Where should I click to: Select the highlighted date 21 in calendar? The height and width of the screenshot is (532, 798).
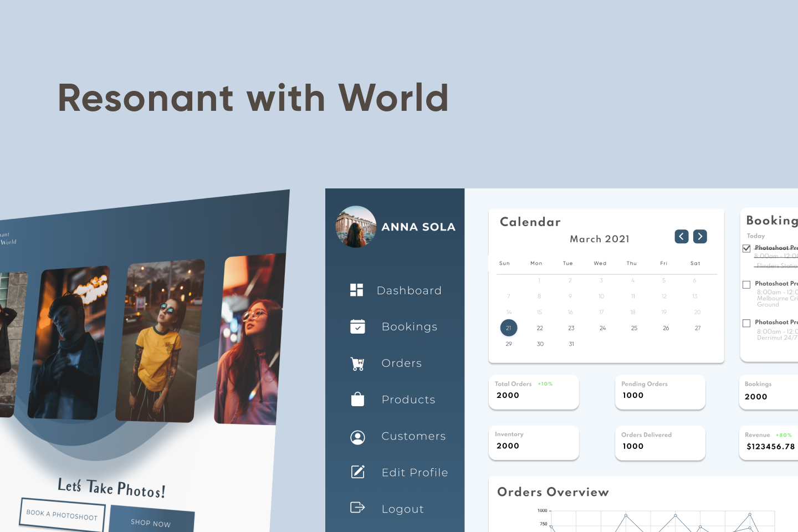508,328
